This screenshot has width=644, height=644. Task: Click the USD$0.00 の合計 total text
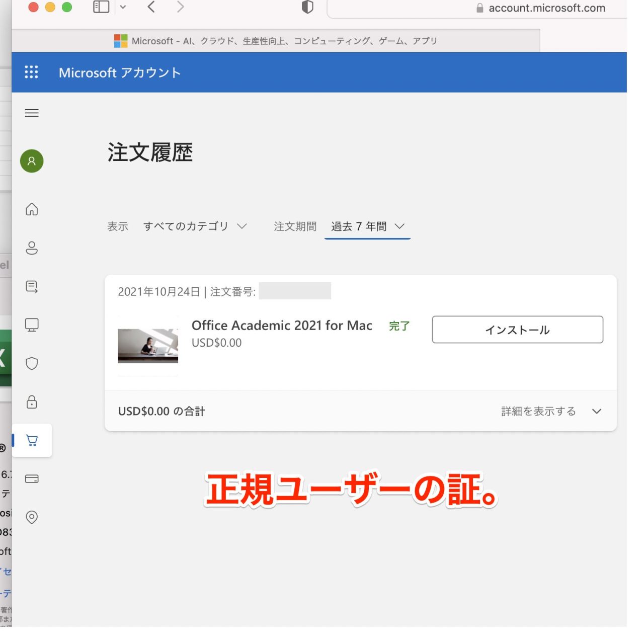[162, 412]
